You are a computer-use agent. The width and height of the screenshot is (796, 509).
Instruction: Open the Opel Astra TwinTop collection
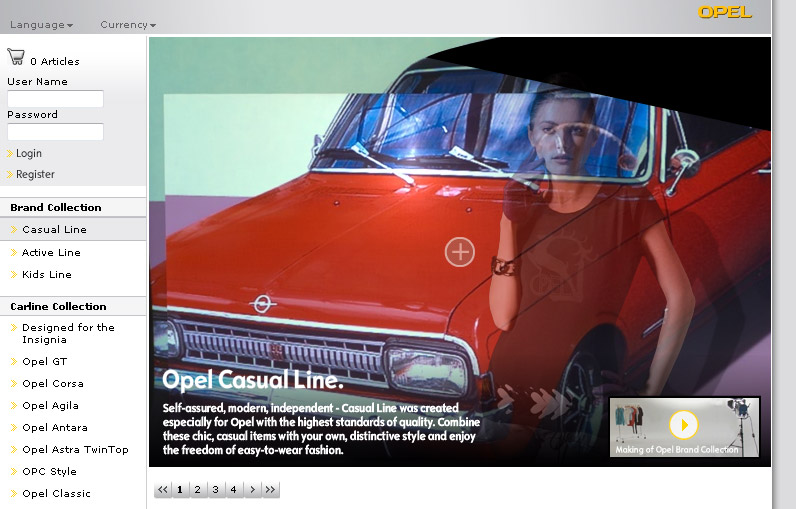(75, 449)
